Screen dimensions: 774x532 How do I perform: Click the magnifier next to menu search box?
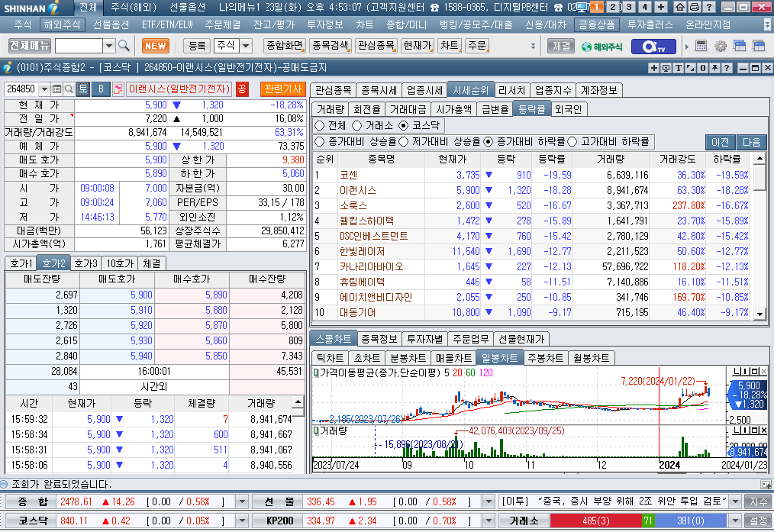pyautogui.click(x=124, y=46)
